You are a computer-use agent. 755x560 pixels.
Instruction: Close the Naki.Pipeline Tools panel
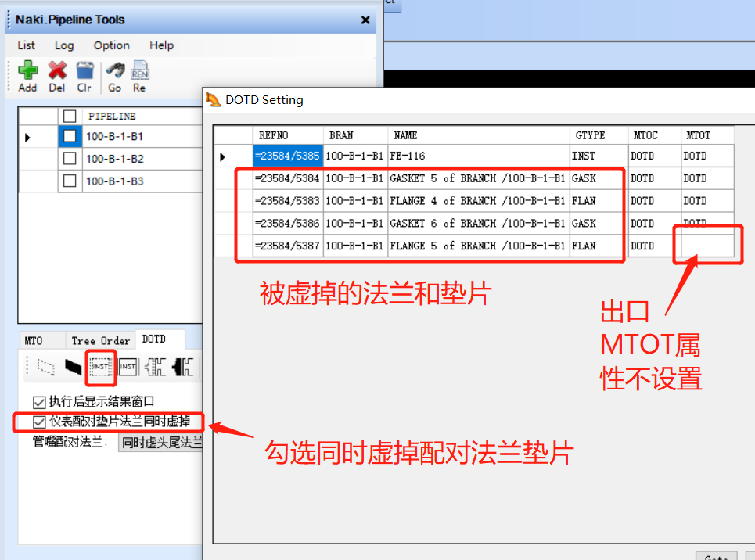365,20
